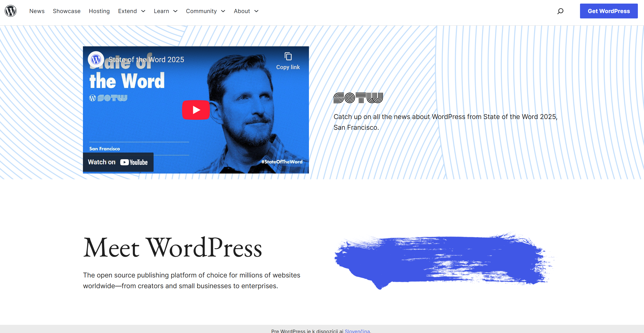Open the Showcase page from the menu
This screenshot has width=644, height=333.
pyautogui.click(x=67, y=11)
